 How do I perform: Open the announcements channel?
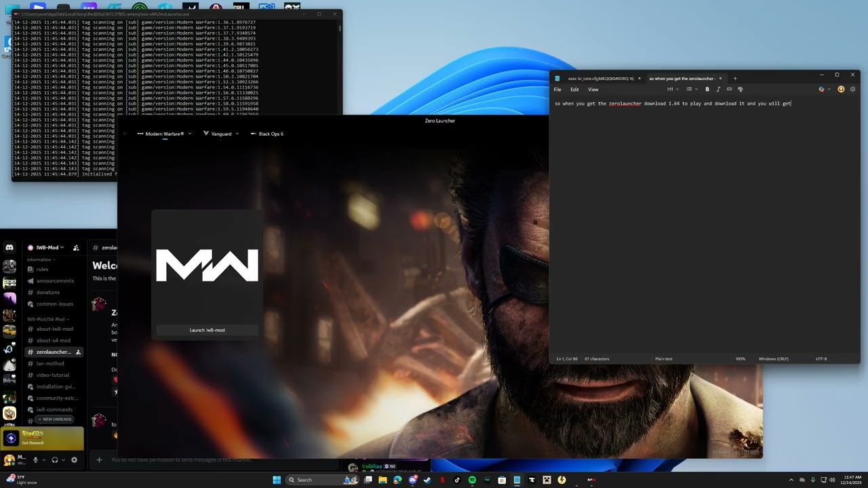[x=54, y=281]
